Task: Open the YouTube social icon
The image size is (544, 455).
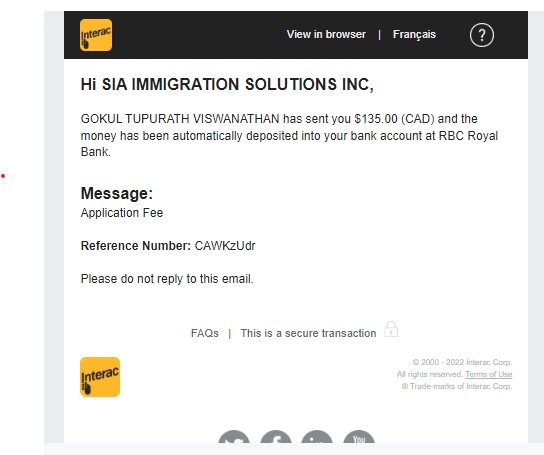Action: [359, 436]
